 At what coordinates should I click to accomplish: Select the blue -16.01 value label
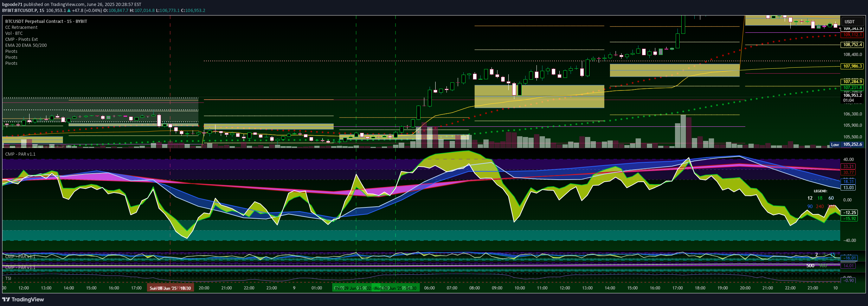tap(849, 258)
